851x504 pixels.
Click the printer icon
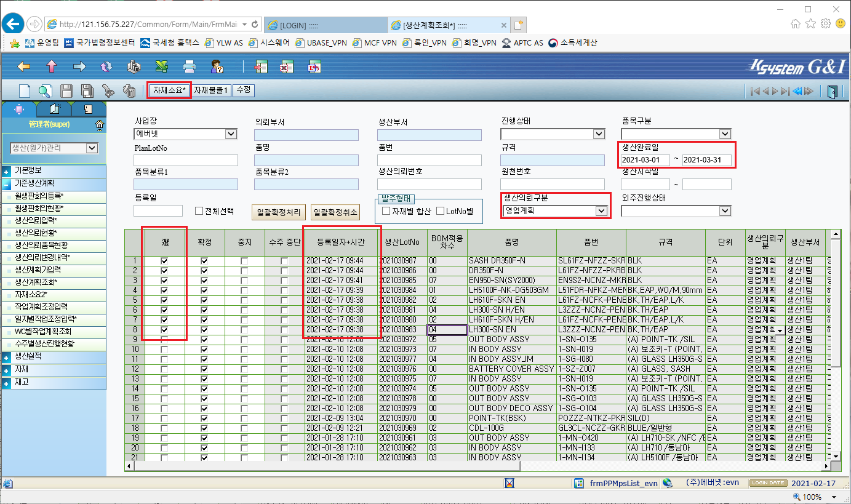(190, 66)
